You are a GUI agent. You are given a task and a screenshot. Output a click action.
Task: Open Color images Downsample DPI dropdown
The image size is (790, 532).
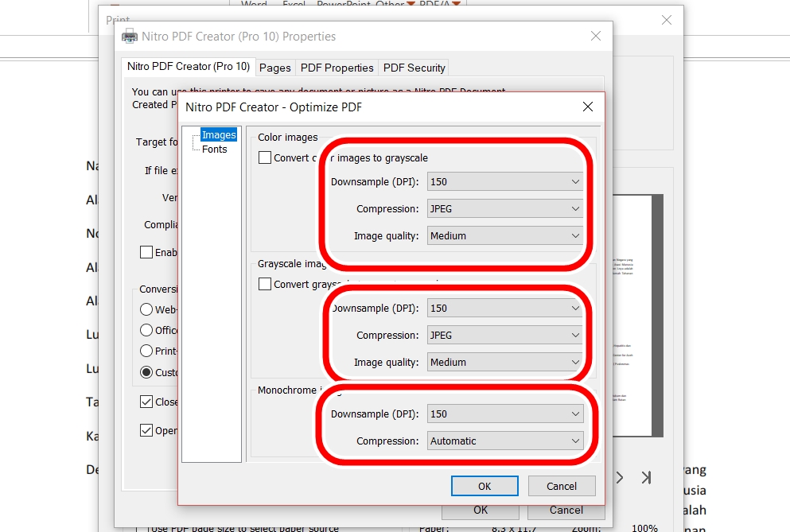click(x=505, y=182)
